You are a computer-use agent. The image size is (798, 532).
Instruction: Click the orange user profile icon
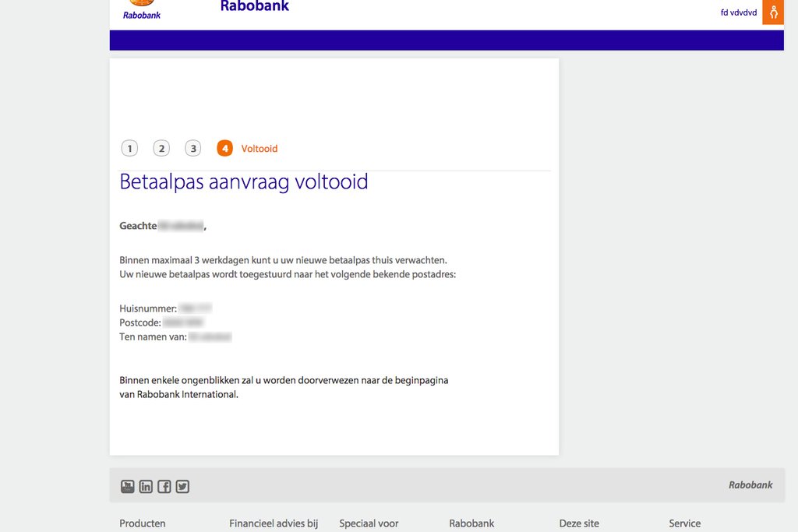click(x=773, y=12)
